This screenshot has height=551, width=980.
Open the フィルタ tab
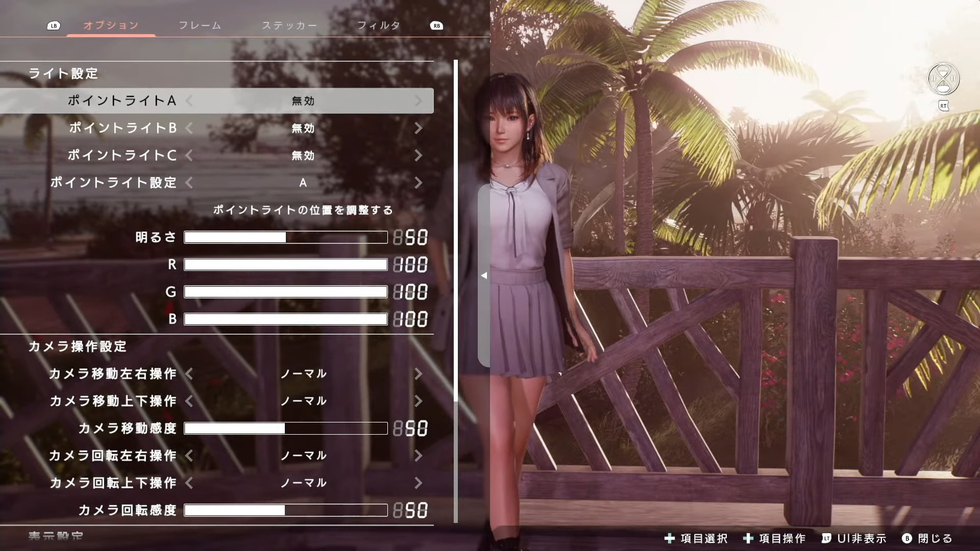[x=378, y=26]
